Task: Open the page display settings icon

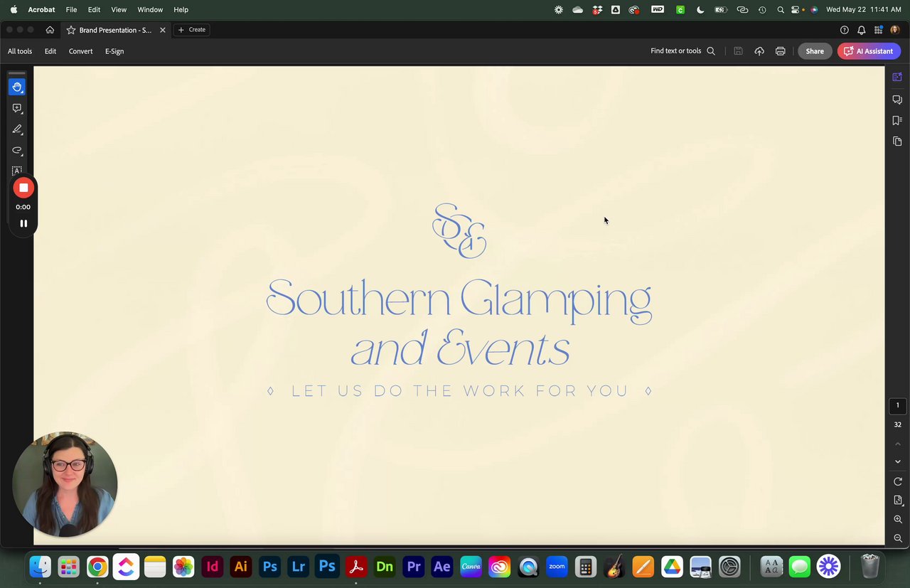Action: click(897, 501)
